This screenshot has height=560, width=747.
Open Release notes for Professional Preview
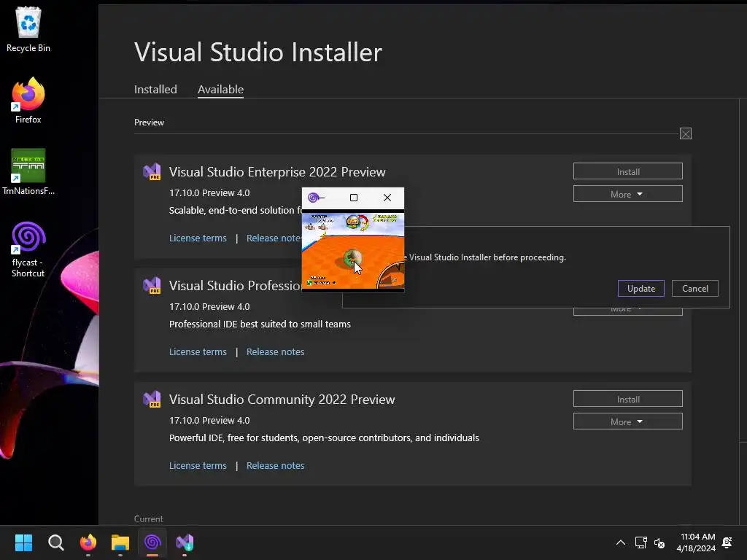(275, 352)
